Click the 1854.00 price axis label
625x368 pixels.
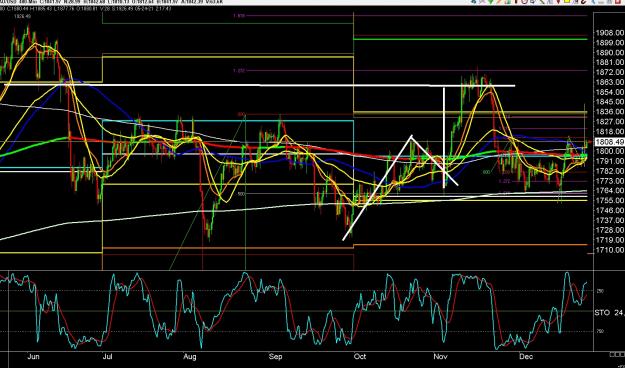(x=610, y=92)
